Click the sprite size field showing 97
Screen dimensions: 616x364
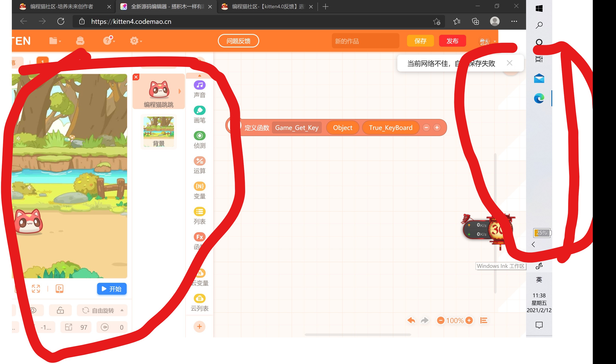pyautogui.click(x=76, y=327)
